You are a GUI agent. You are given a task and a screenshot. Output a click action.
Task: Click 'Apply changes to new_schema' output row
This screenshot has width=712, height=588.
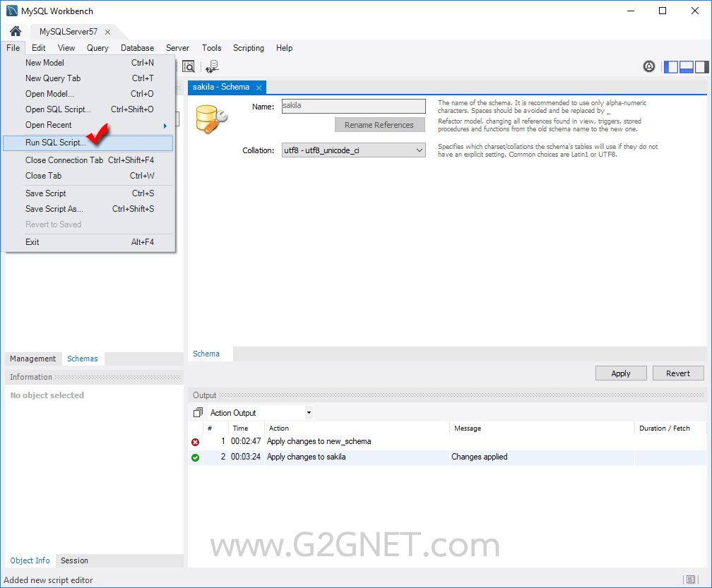click(x=448, y=441)
